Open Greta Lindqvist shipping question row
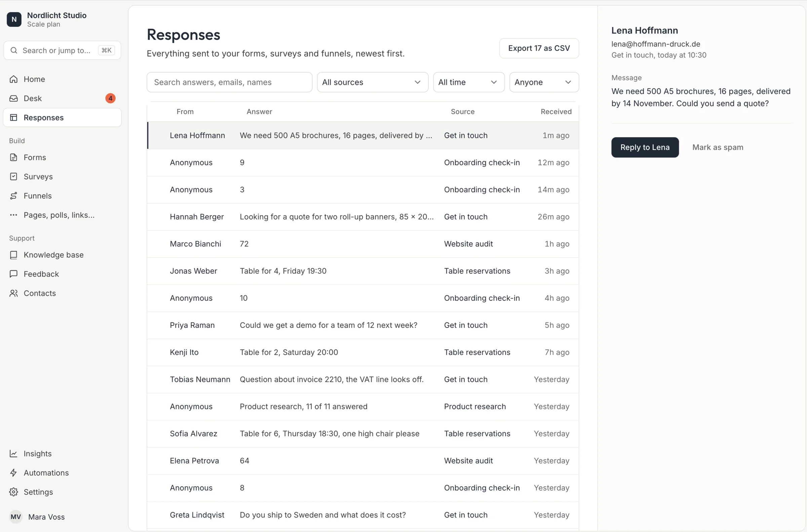The image size is (807, 532). coord(363,515)
